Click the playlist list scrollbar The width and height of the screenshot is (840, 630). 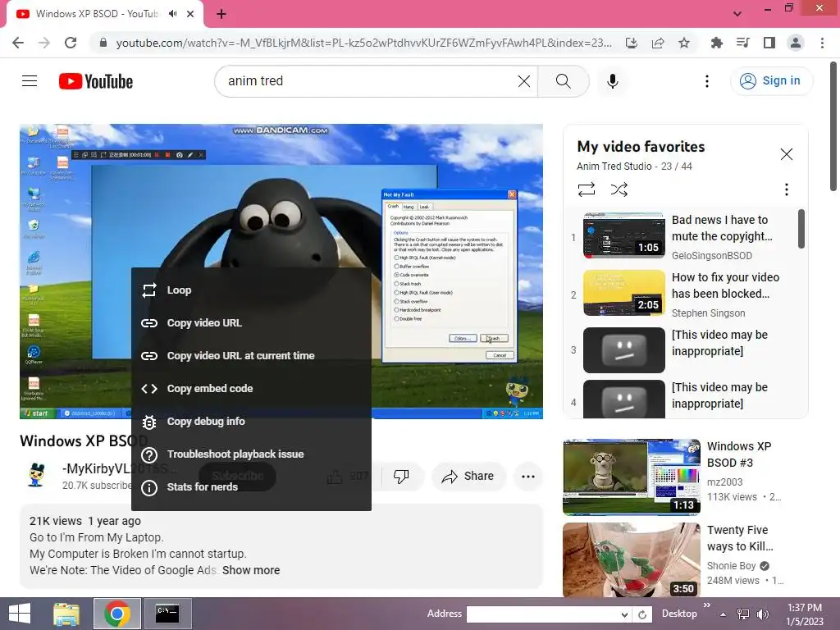[x=801, y=229]
